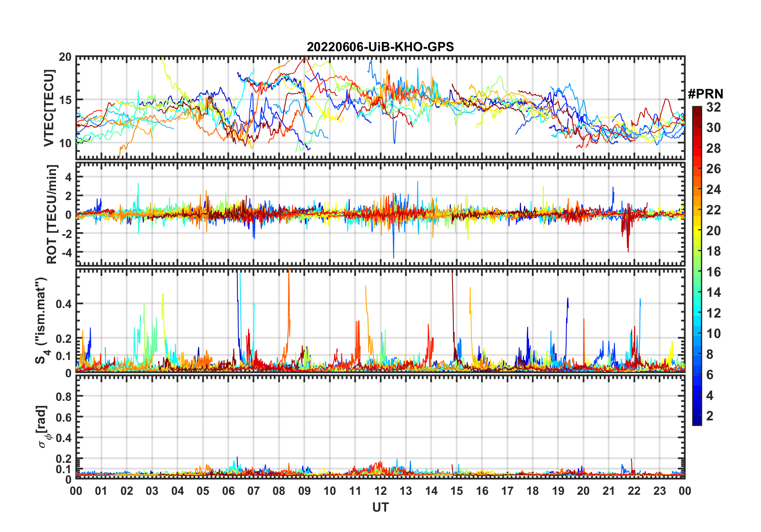Click the sigma-phi [rad] y-axis label
This screenshot has width=761, height=532.
[x=44, y=427]
